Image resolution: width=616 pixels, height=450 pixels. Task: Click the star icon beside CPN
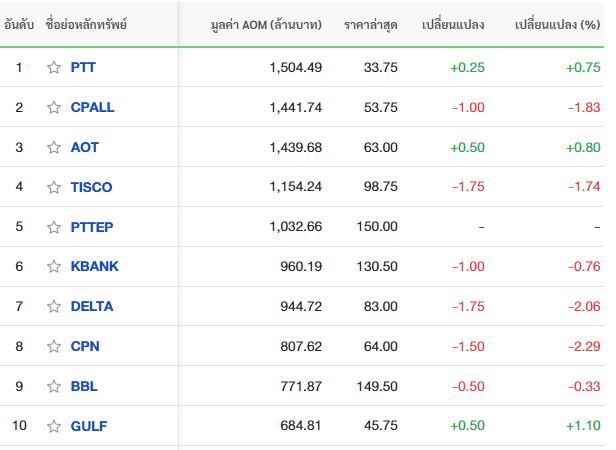(54, 346)
